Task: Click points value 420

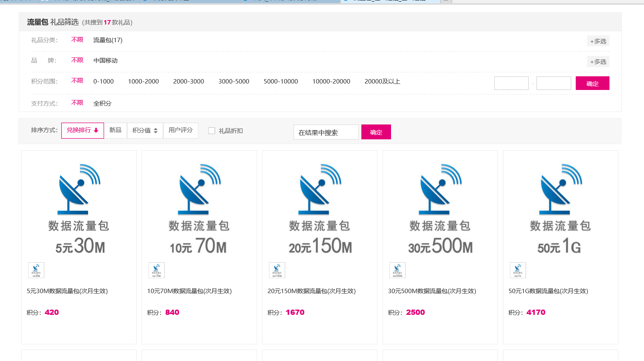Action: (52, 312)
